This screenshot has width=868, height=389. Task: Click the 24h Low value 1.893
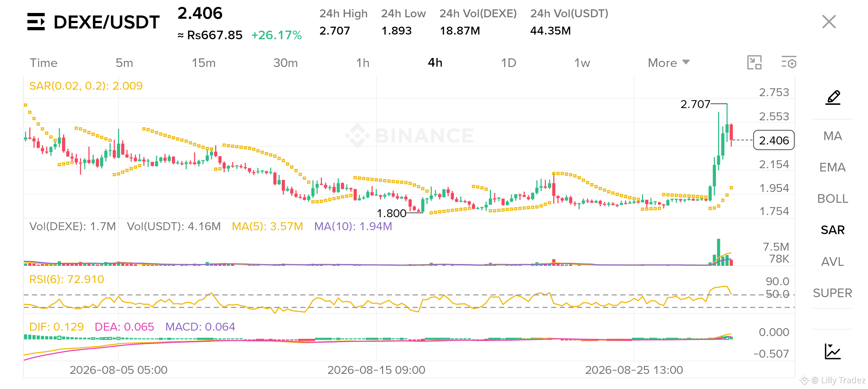[x=397, y=31]
